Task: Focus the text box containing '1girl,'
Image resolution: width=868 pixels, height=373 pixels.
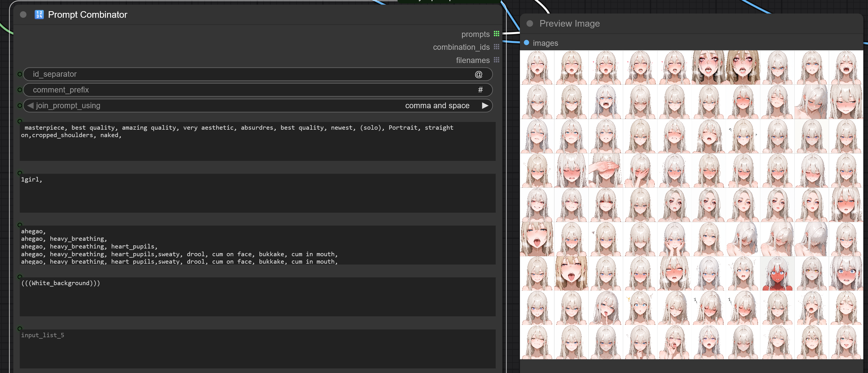Action: (x=257, y=193)
